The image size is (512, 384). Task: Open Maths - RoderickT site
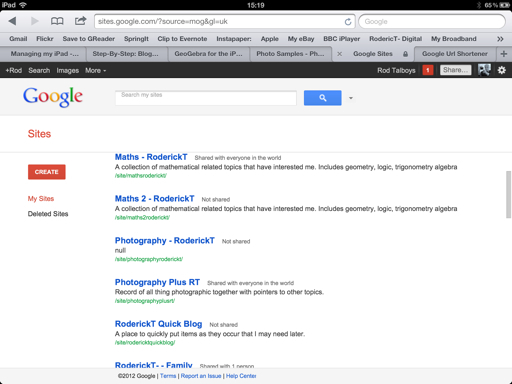coord(151,157)
